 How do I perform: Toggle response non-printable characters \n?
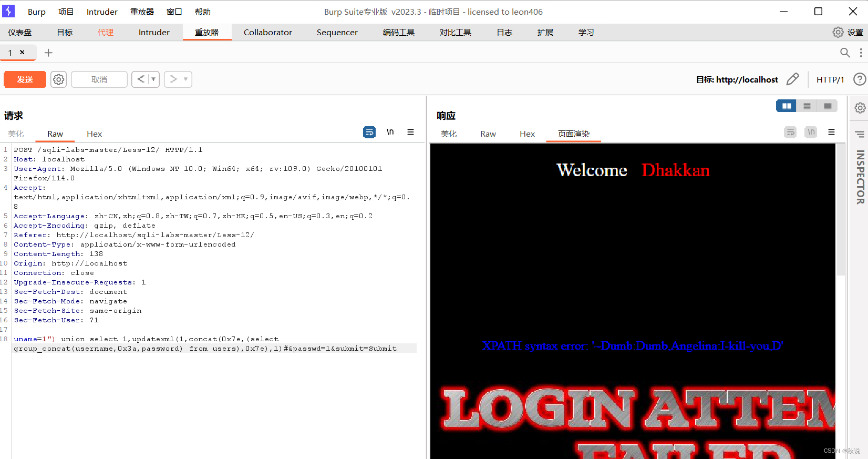(811, 132)
